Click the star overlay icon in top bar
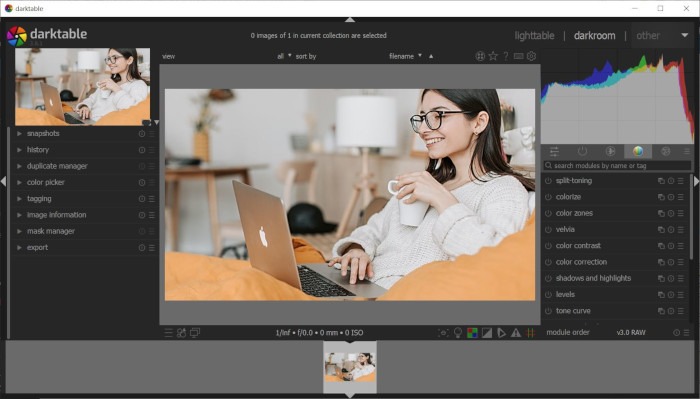Image resolution: width=700 pixels, height=399 pixels. coord(493,56)
